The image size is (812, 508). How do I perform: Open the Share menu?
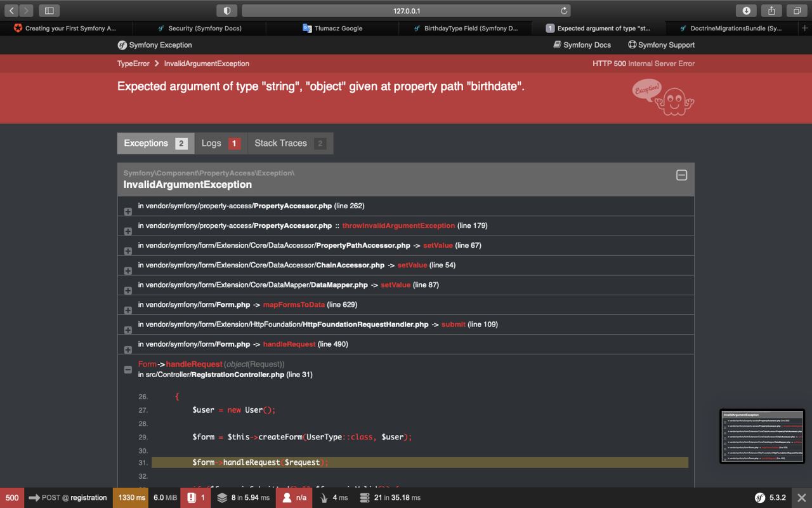tap(771, 10)
